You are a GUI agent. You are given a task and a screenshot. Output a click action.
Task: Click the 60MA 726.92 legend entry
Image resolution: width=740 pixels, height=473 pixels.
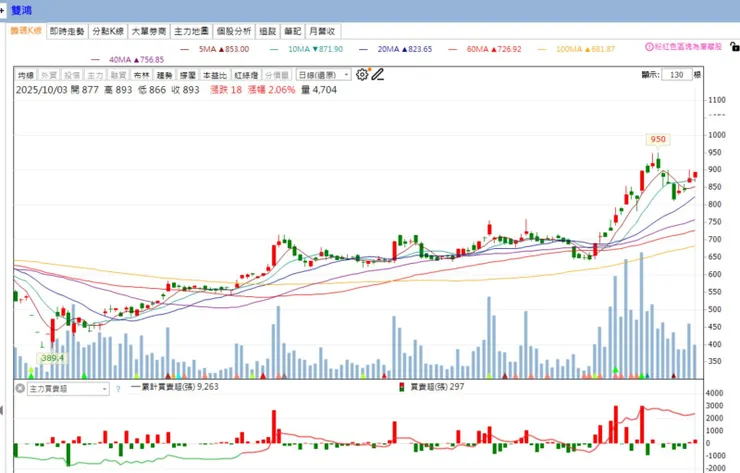point(486,49)
